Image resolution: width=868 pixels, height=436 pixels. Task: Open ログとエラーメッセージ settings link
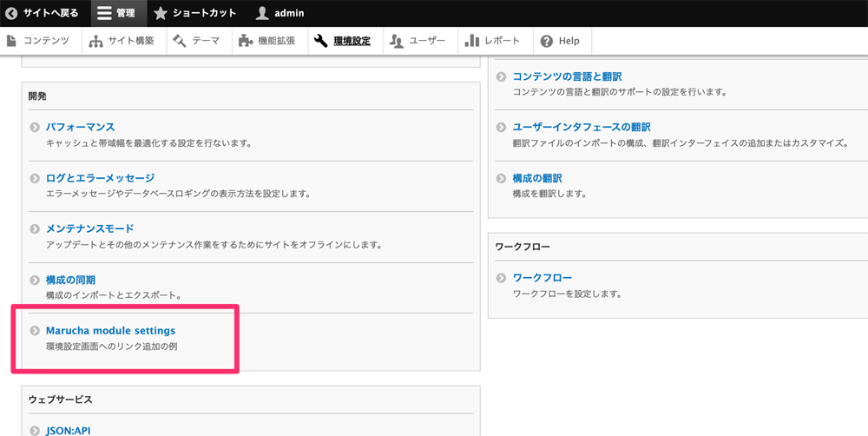pyautogui.click(x=100, y=178)
